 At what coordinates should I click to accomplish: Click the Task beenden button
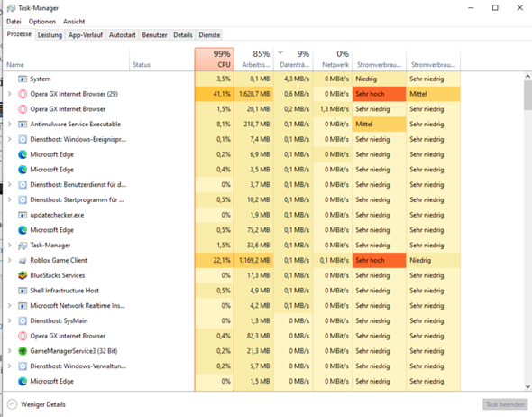pos(505,404)
